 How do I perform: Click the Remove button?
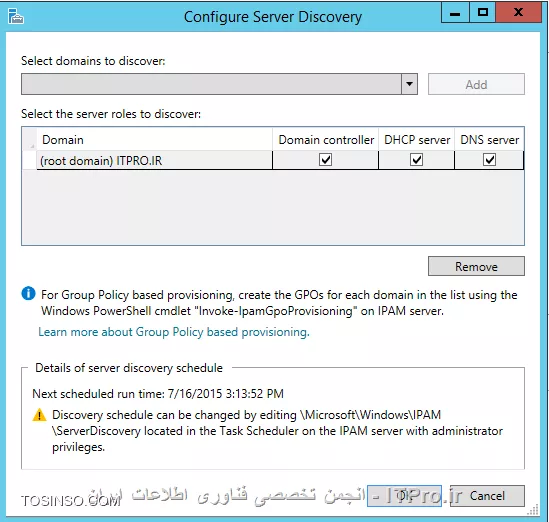[x=476, y=266]
